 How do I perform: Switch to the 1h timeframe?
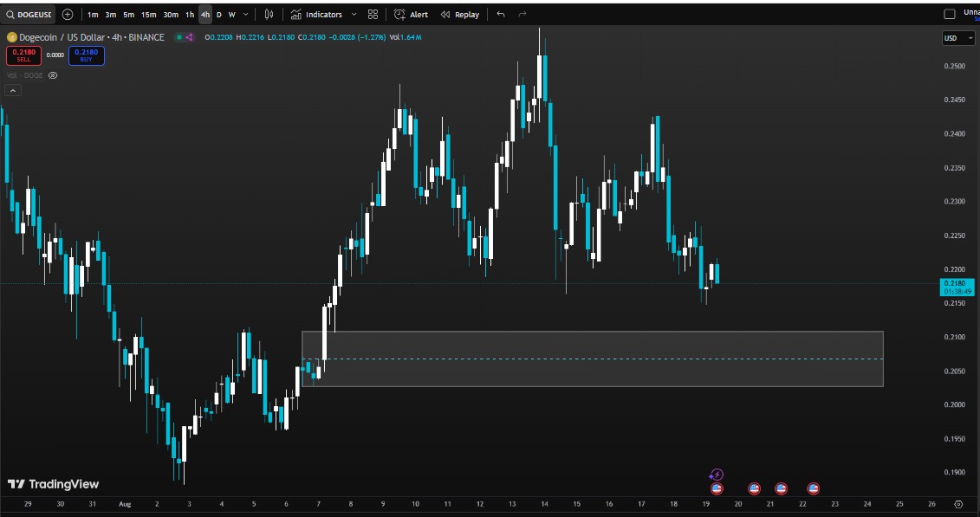coord(190,15)
